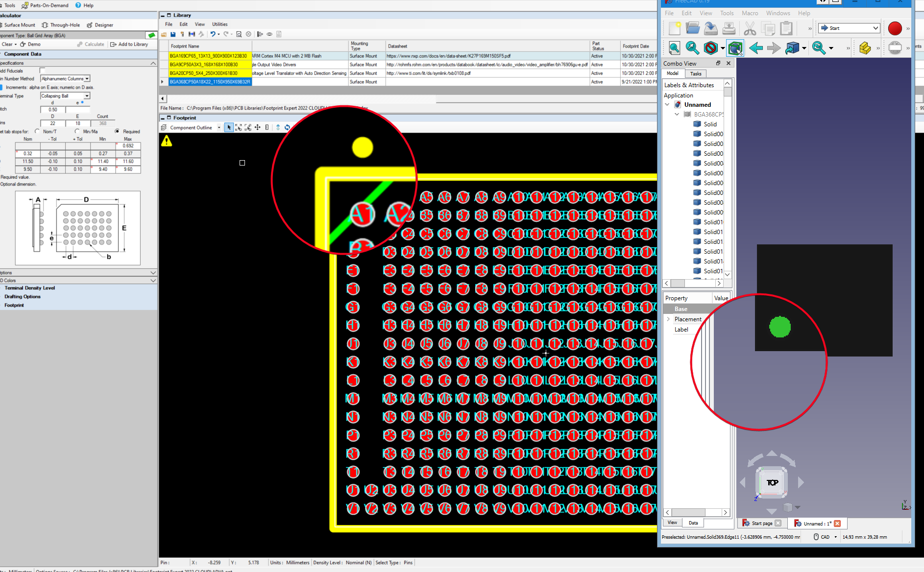The height and width of the screenshot is (572, 924).
Task: Click the green component type board icon
Action: click(x=151, y=35)
